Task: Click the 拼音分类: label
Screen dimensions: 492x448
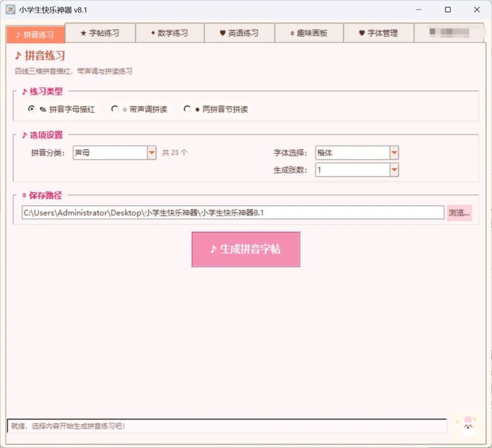Action: tap(48, 153)
